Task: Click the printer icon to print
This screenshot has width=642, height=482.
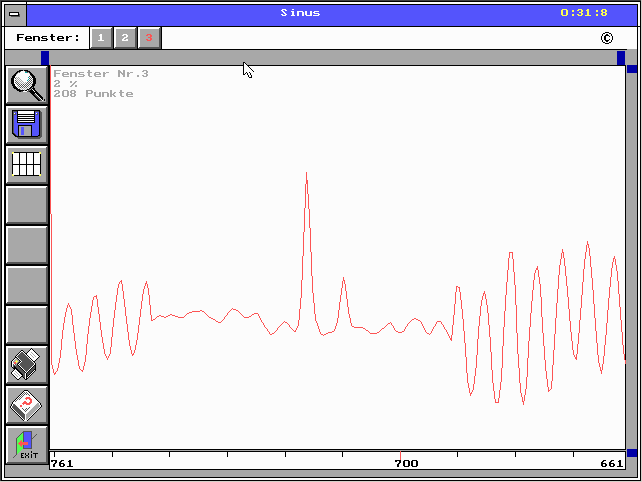Action: coord(27,365)
